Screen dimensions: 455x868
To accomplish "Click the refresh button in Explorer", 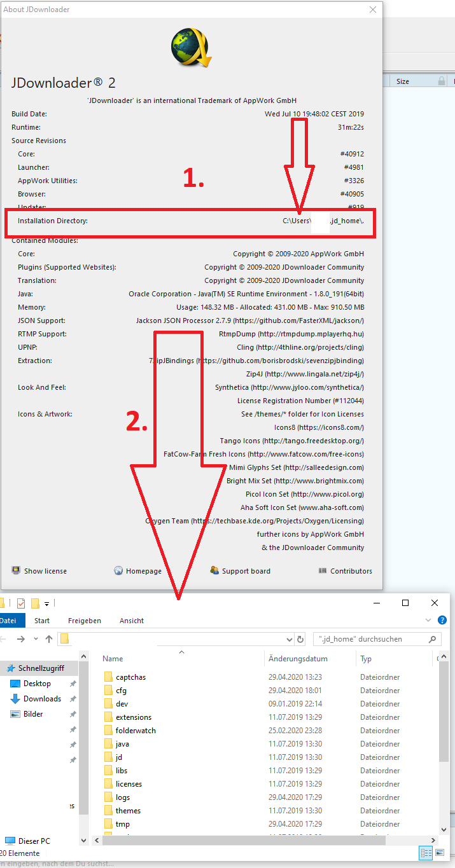I will pos(300,639).
